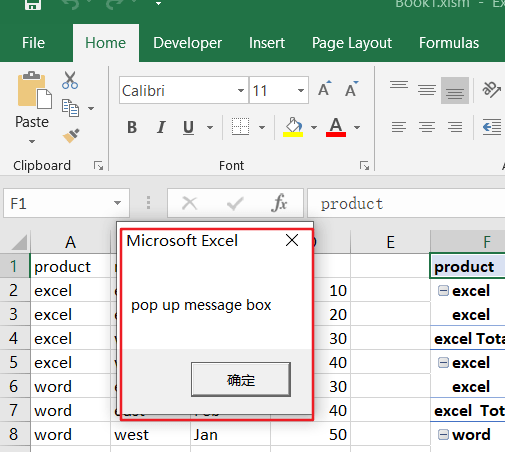Click the 确定 button in message box
Viewport: 505px width, 452px height.
point(241,380)
